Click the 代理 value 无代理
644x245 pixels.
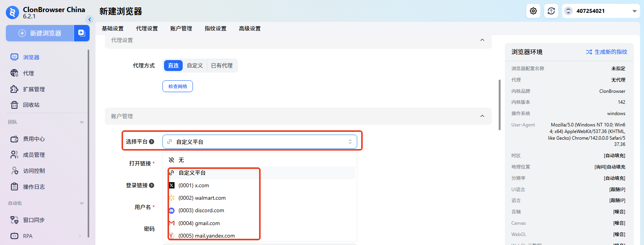click(618, 80)
